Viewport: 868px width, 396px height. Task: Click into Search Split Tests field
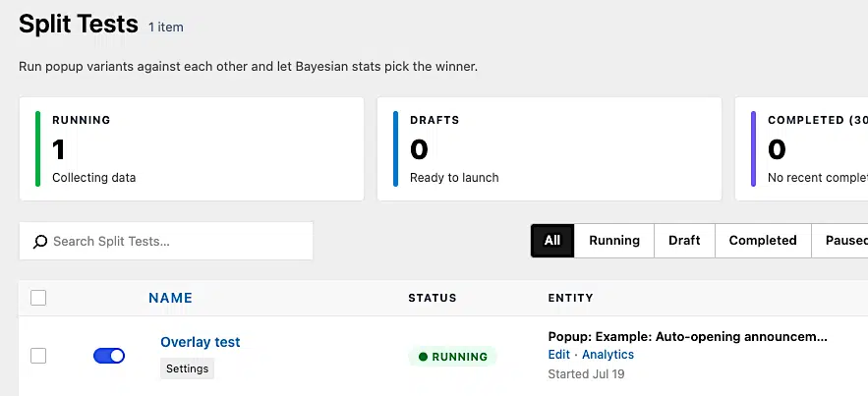166,241
